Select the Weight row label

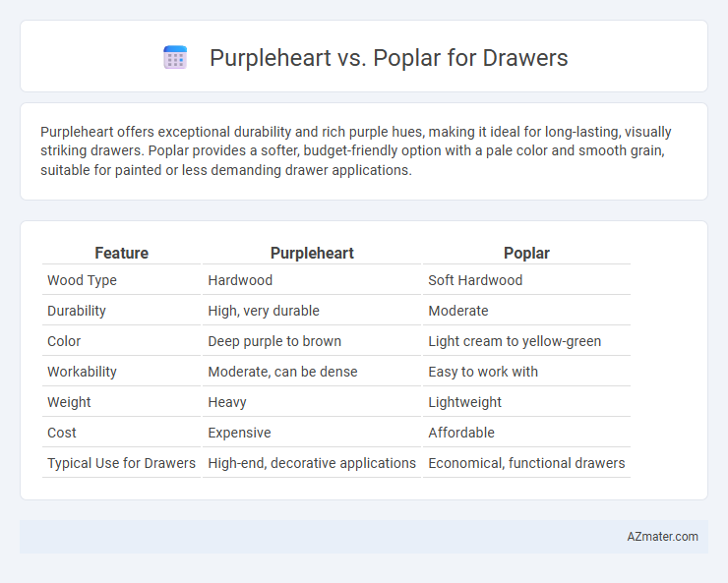pos(69,402)
